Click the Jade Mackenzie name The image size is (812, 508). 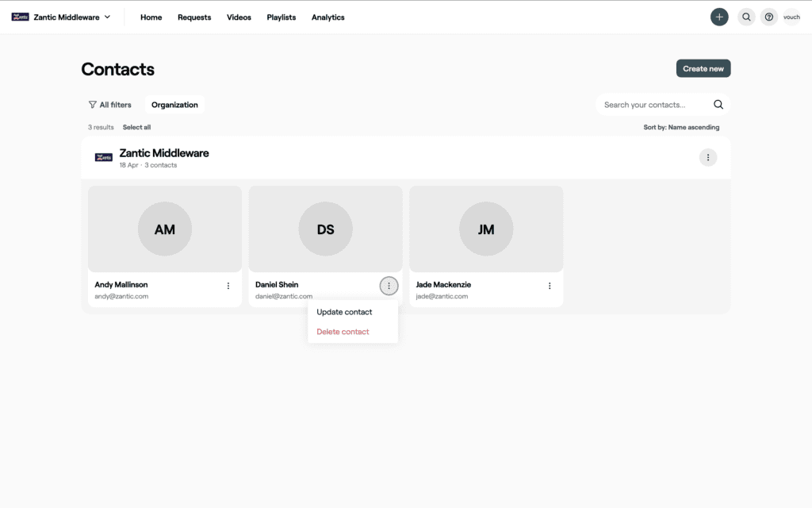click(443, 285)
